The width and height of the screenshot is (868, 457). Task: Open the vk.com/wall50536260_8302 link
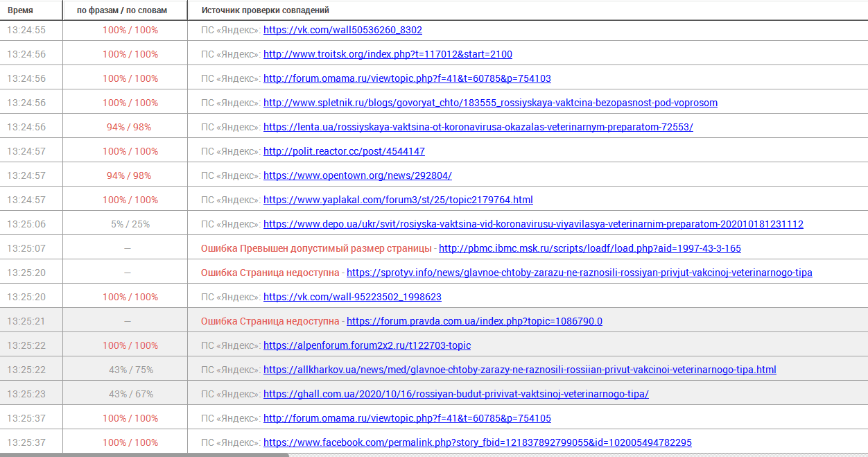point(342,30)
